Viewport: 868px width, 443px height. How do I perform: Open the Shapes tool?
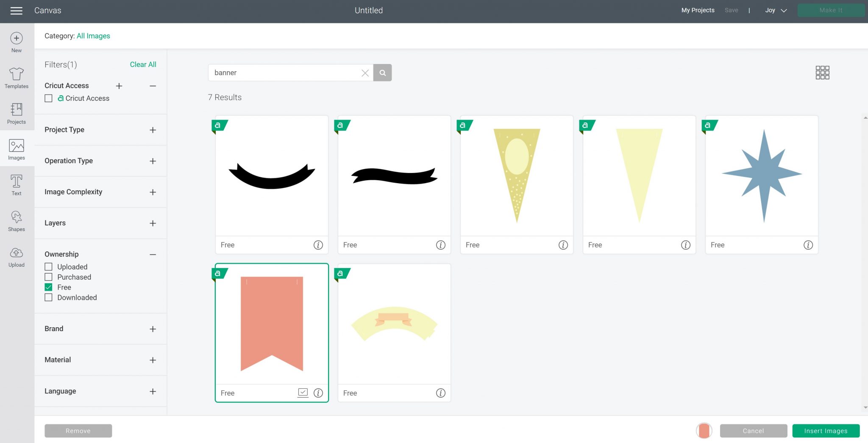click(16, 221)
